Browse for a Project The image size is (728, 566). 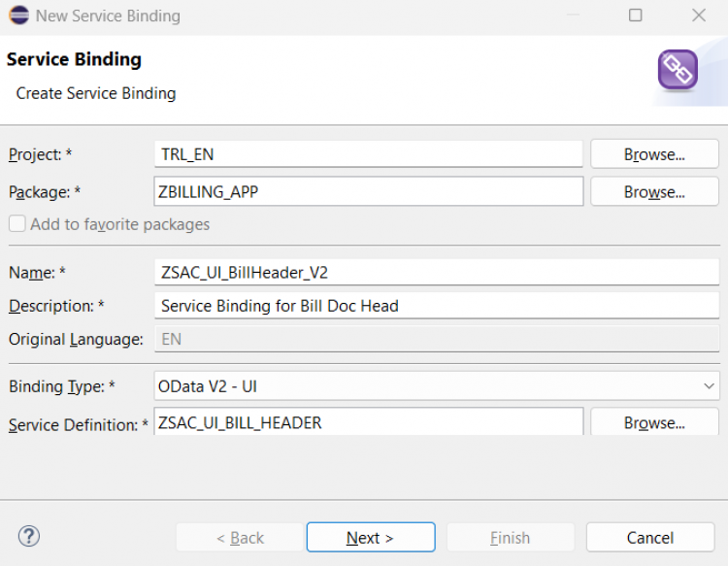(x=654, y=154)
